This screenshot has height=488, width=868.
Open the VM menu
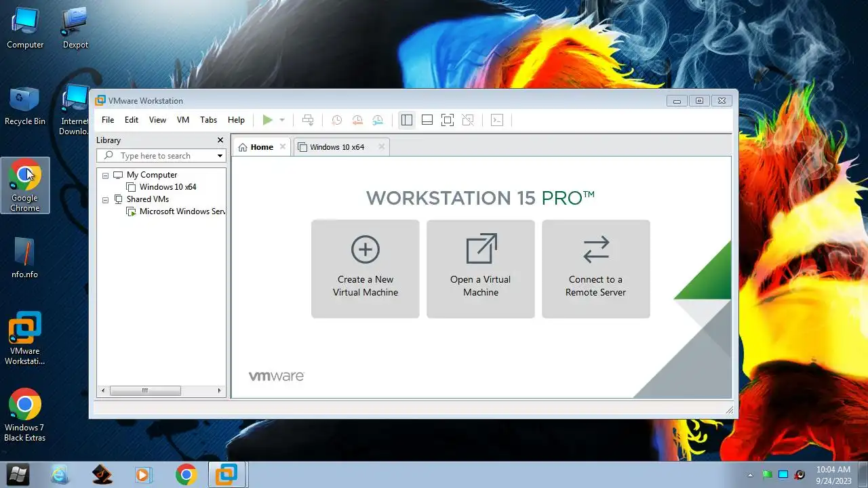click(x=183, y=120)
